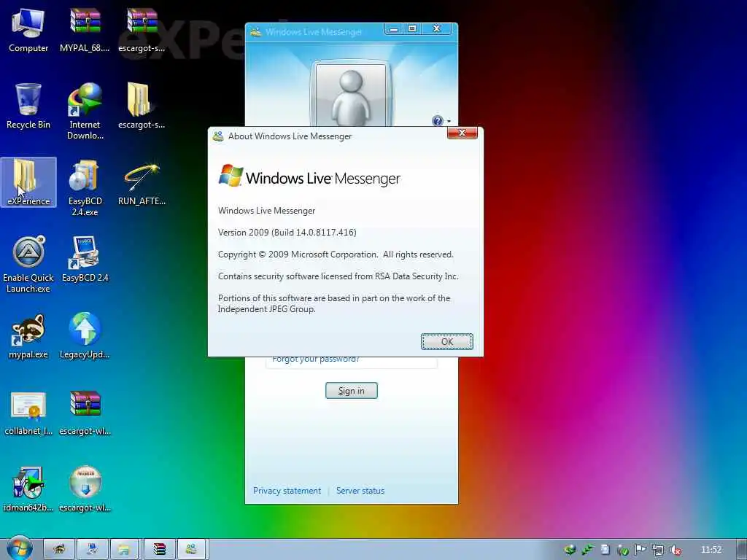
Task: Click the Windows Start orb
Action: tap(19, 548)
